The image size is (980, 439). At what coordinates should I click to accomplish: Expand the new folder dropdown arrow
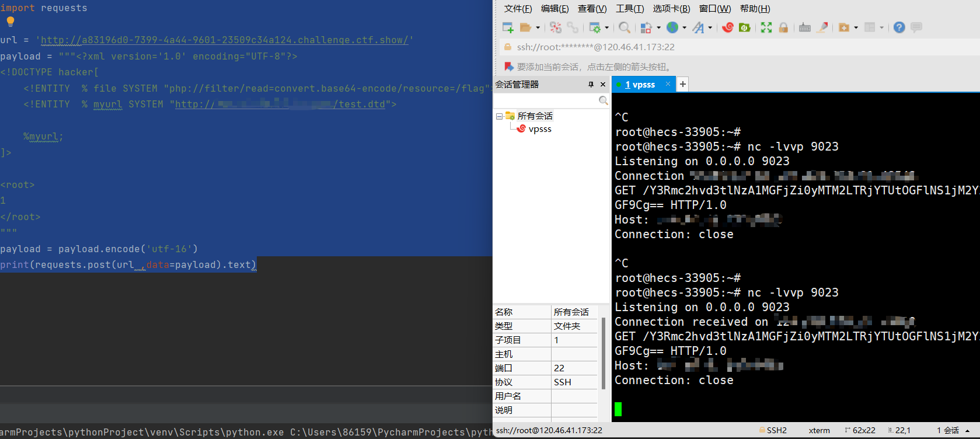coord(856,27)
